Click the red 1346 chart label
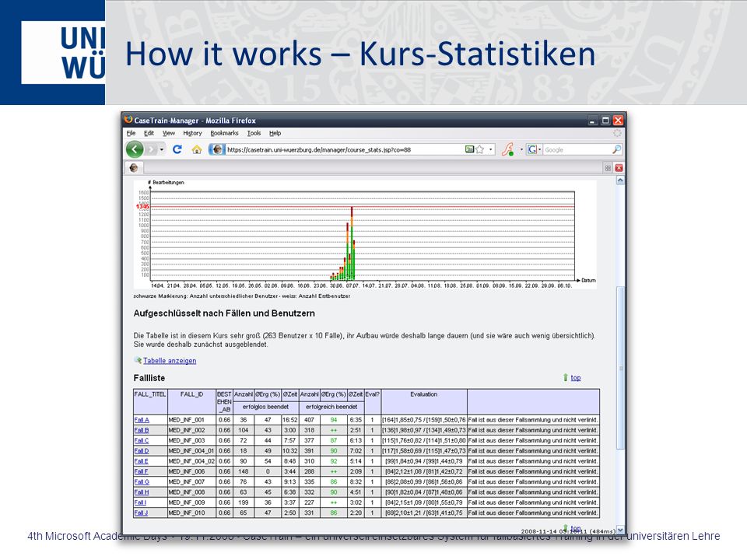Viewport: 747px width, 560px height. [142, 207]
